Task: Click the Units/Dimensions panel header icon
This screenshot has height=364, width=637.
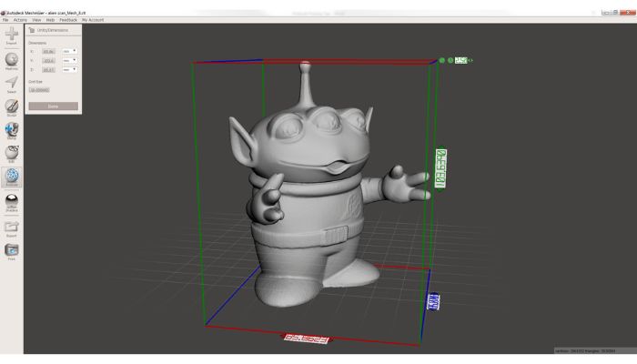Action: [32, 30]
